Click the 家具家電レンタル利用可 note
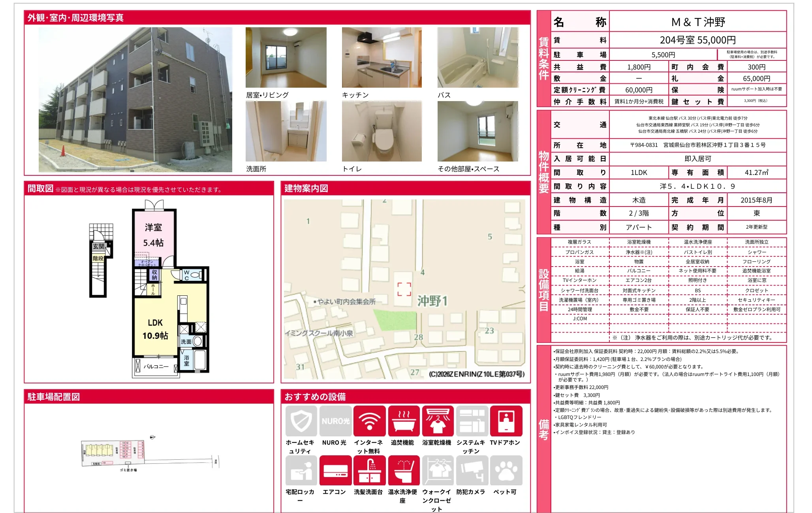Viewport: 812px width, 513px height. pos(581,425)
